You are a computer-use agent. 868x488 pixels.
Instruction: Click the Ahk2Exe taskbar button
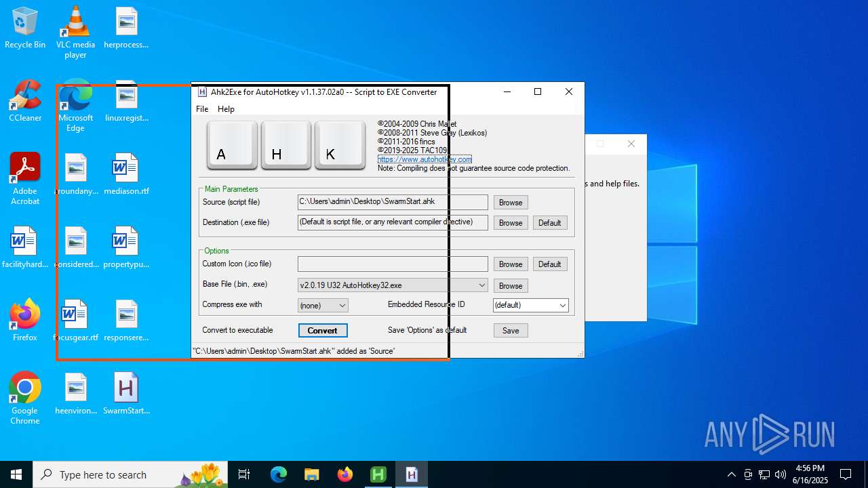pos(411,474)
